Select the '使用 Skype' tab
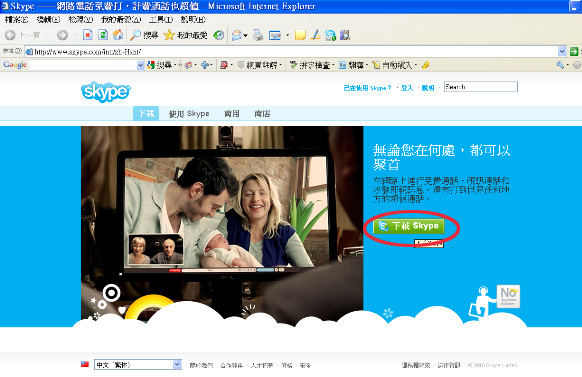This screenshot has width=582, height=377. pos(189,114)
